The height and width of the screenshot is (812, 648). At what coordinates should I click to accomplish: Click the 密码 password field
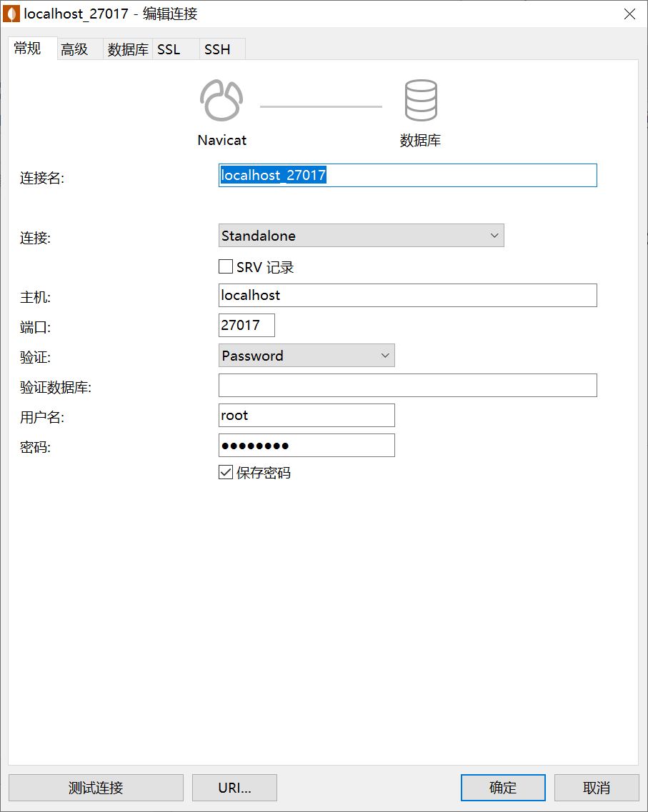pyautogui.click(x=306, y=445)
